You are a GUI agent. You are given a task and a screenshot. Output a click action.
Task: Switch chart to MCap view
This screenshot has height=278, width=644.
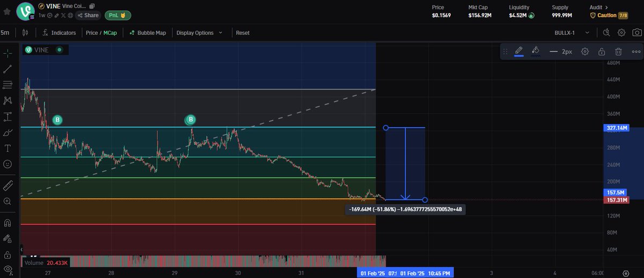(x=111, y=33)
